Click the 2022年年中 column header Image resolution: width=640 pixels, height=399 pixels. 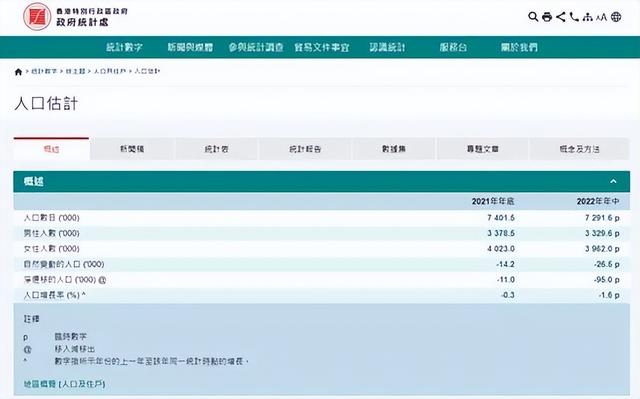598,201
